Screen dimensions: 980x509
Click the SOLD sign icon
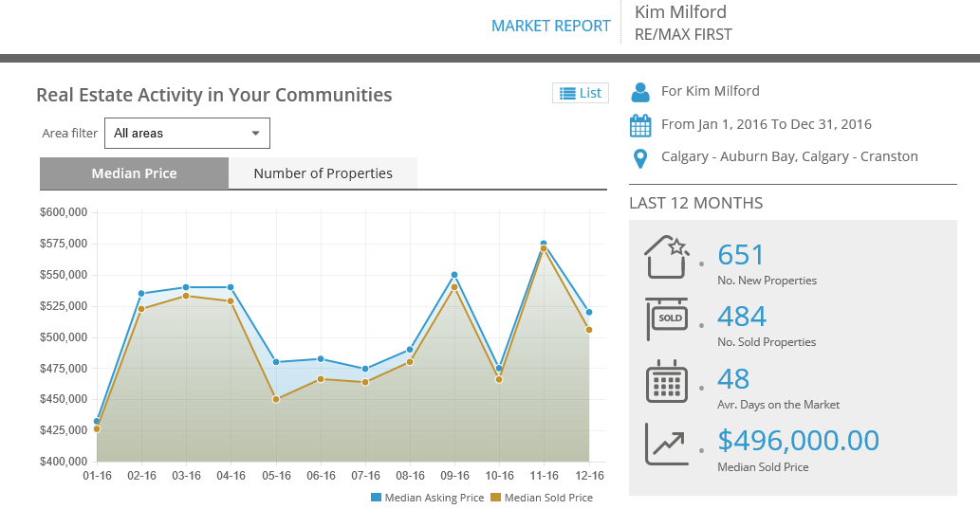point(668,319)
